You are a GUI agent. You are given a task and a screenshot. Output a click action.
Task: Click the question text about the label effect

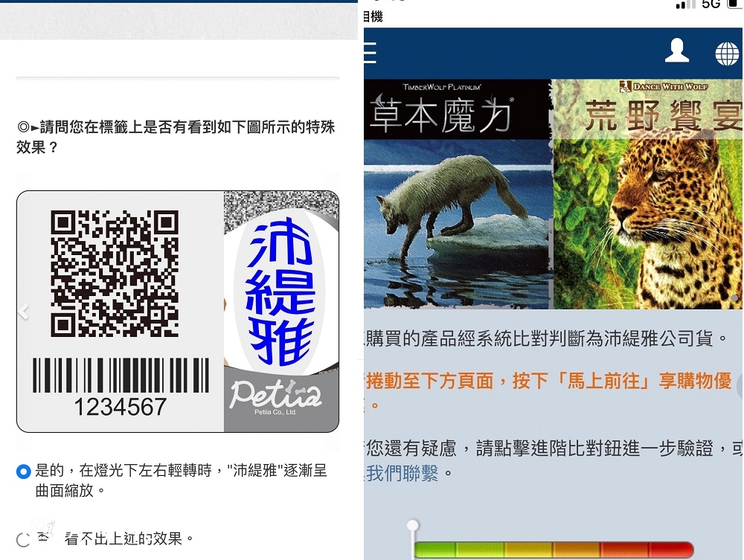point(176,137)
